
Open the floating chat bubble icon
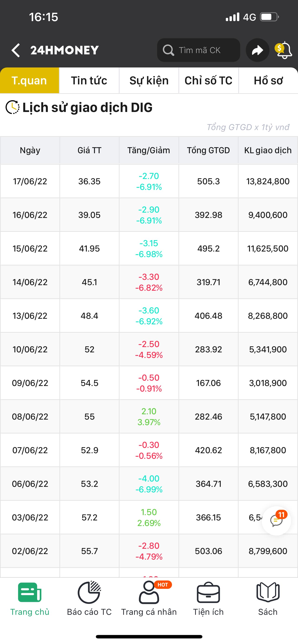point(276,521)
